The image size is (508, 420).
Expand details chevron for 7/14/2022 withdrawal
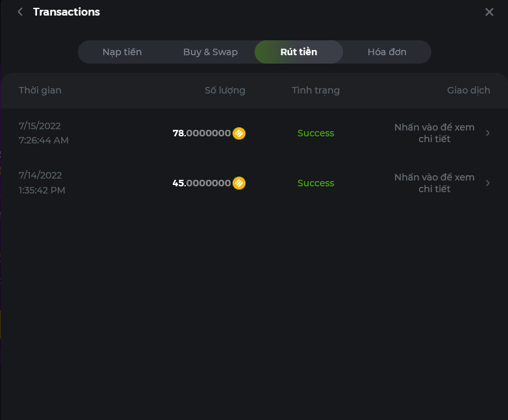click(488, 183)
